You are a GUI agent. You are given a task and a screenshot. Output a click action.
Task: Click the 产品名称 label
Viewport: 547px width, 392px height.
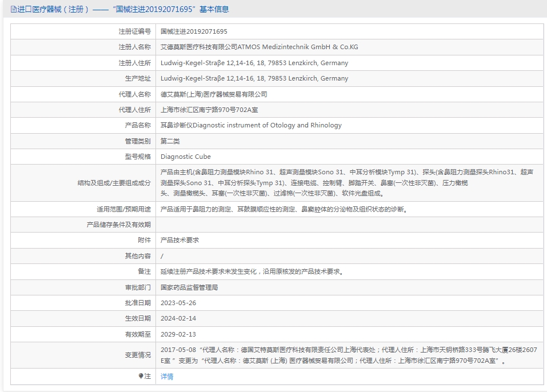click(138, 125)
